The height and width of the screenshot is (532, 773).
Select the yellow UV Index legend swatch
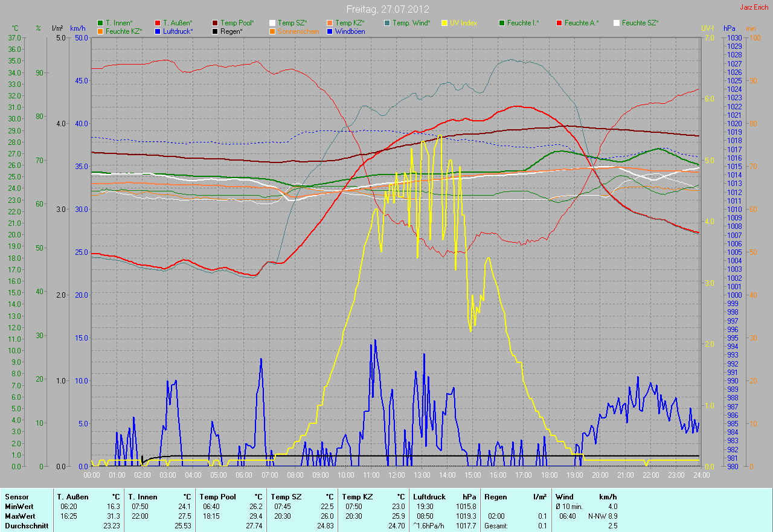(x=444, y=23)
